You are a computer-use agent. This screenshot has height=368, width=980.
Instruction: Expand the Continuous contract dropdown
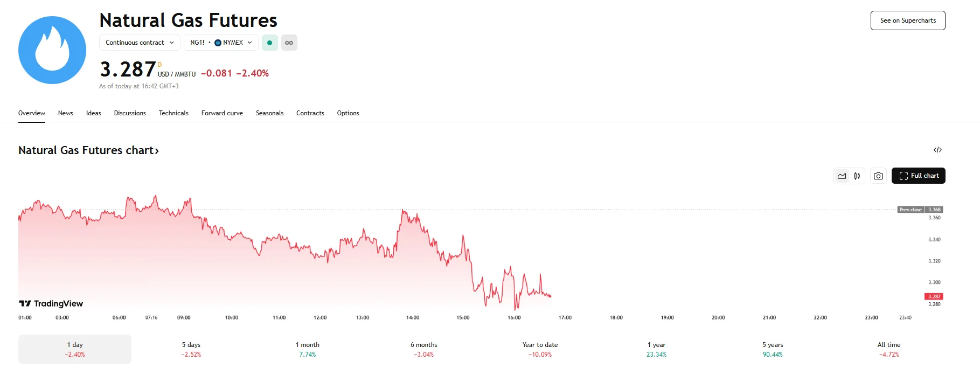[140, 43]
